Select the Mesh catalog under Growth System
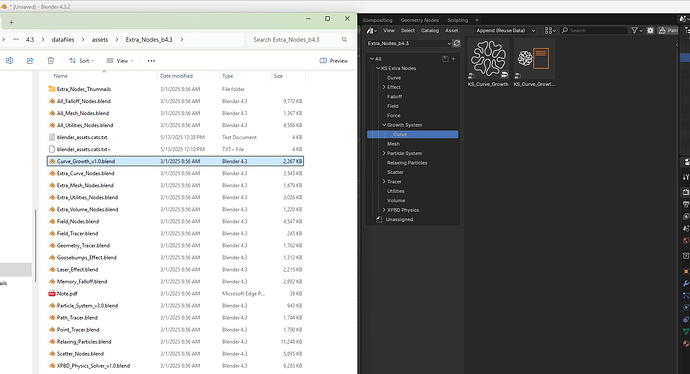This screenshot has height=374, width=690. pos(393,144)
